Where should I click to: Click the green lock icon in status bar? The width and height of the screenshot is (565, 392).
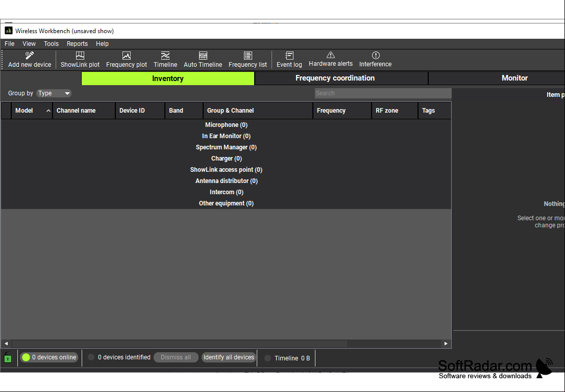coord(8,357)
